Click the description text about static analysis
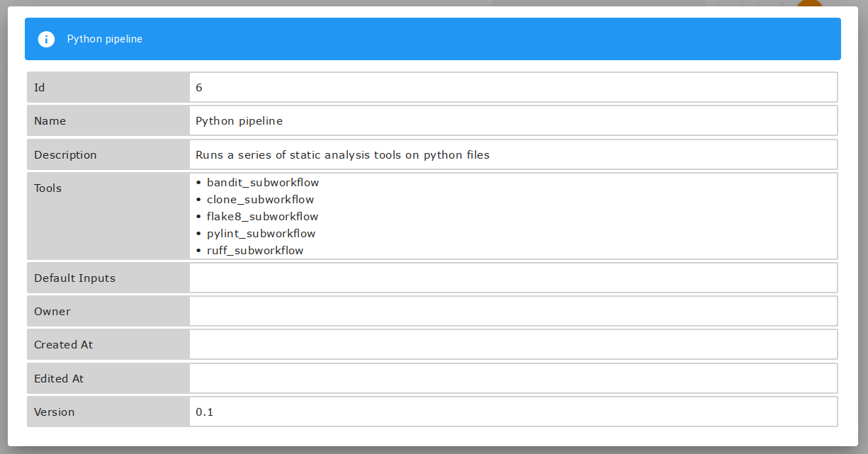868x454 pixels. pyautogui.click(x=343, y=154)
